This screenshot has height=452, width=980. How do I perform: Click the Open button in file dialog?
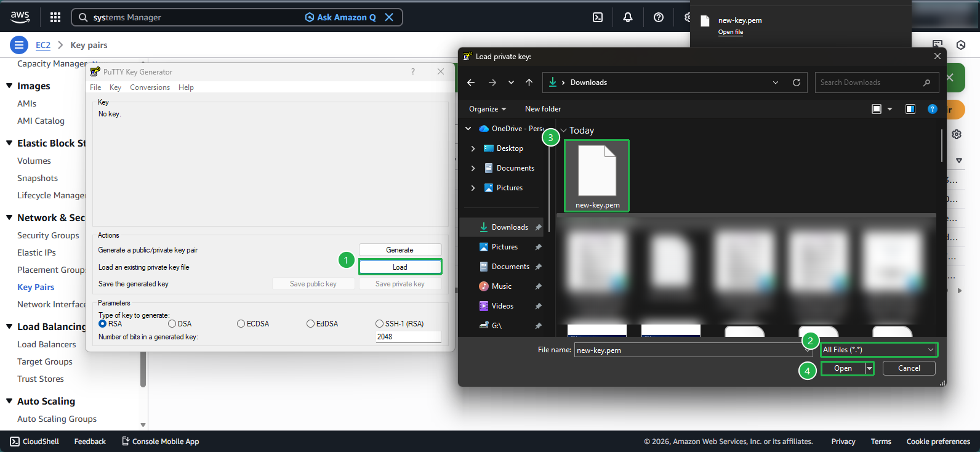coord(843,368)
